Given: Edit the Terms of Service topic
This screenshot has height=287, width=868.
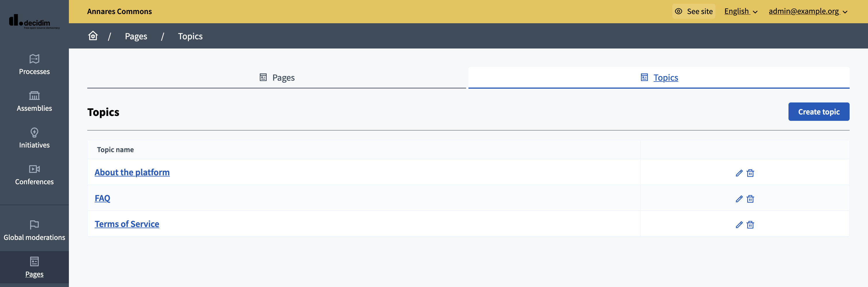Looking at the screenshot, I should [x=739, y=224].
